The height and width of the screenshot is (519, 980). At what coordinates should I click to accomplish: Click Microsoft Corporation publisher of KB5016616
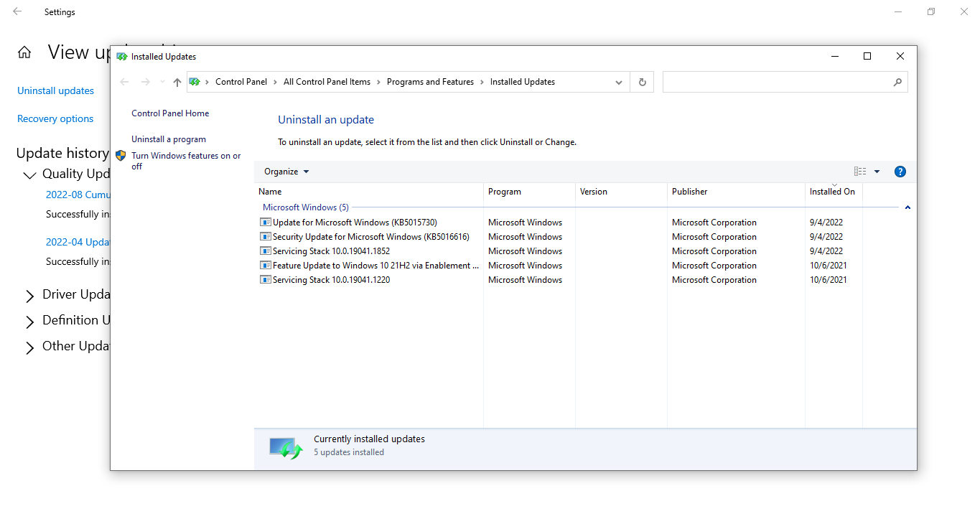714,237
